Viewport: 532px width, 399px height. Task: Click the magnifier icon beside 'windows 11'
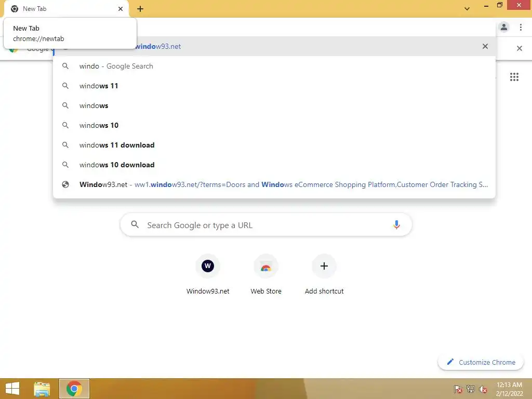65,86
